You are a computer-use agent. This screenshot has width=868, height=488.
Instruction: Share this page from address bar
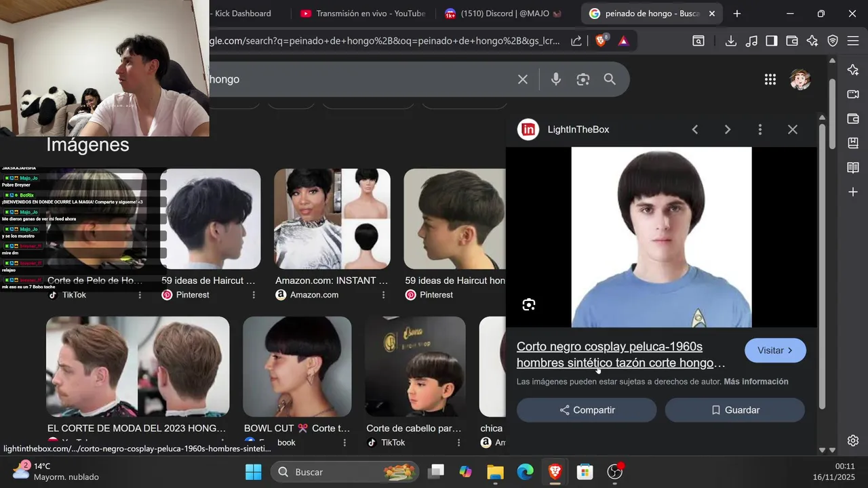pos(576,41)
